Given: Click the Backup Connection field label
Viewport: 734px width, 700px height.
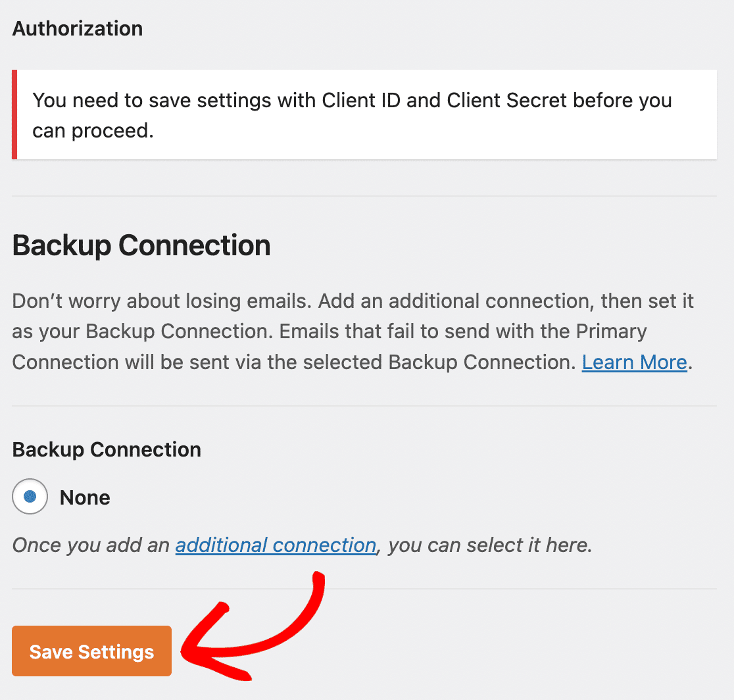Looking at the screenshot, I should 106,449.
